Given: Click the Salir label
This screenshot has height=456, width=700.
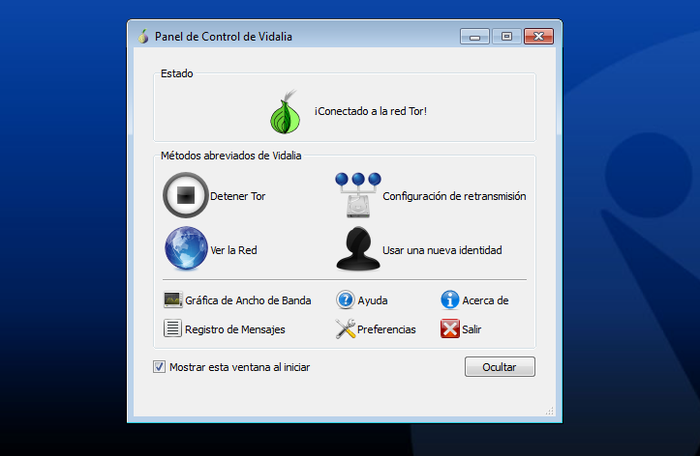Looking at the screenshot, I should (471, 330).
